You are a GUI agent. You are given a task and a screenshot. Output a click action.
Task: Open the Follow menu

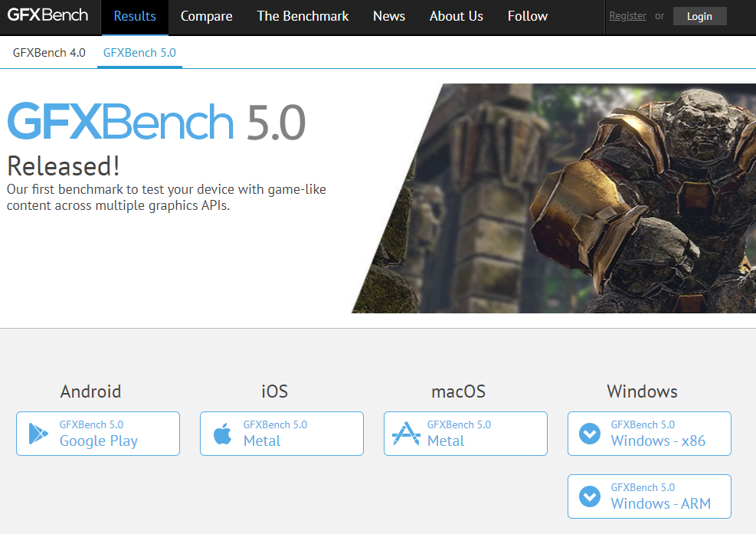(x=528, y=17)
